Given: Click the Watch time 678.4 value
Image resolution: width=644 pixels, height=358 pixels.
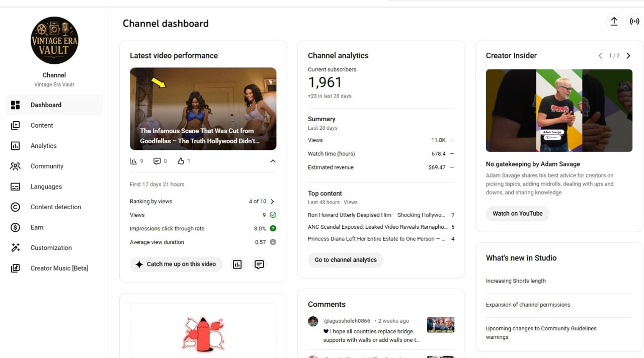Looking at the screenshot, I should click(x=438, y=154).
